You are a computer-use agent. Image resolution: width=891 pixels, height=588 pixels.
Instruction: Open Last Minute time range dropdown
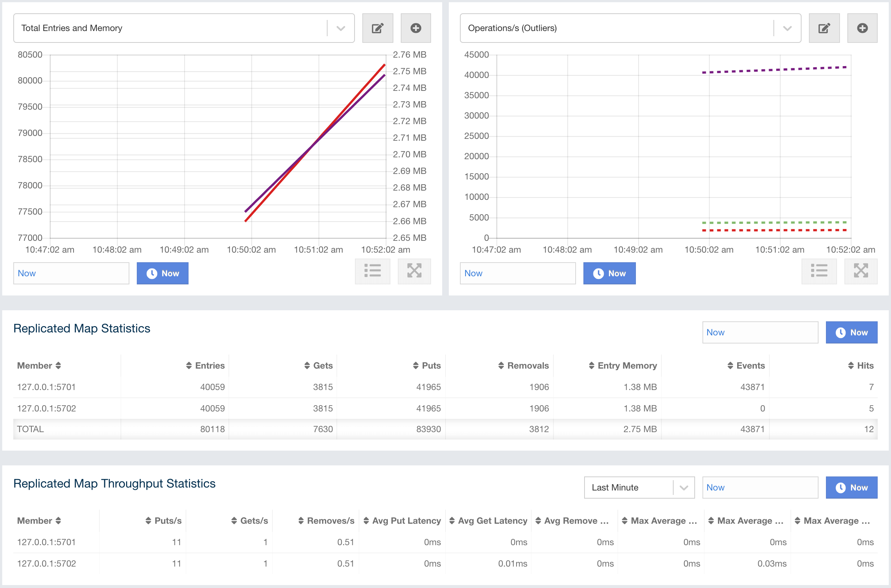[x=684, y=488]
